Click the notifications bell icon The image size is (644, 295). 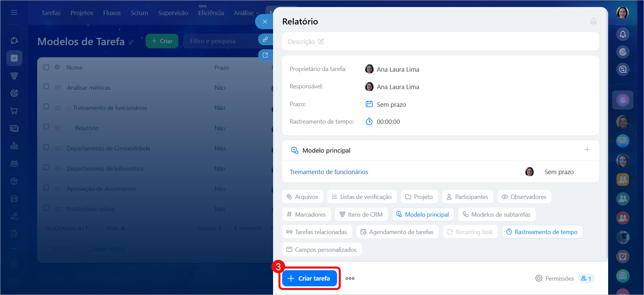pyautogui.click(x=623, y=34)
